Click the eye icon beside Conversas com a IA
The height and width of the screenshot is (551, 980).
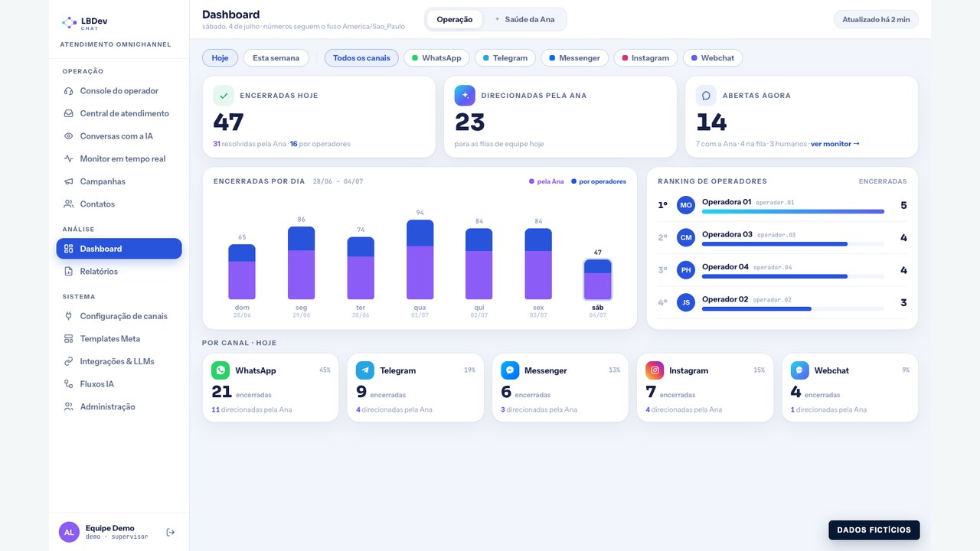click(x=69, y=136)
